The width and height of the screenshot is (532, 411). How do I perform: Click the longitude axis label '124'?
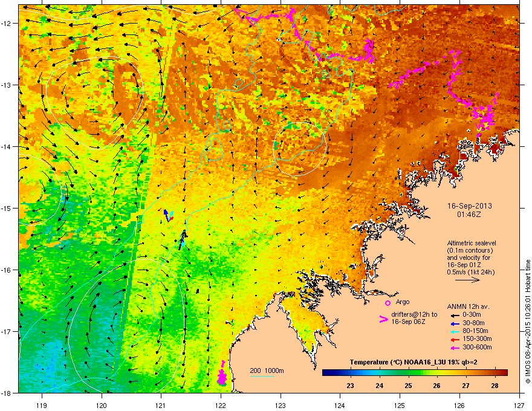[340, 405]
